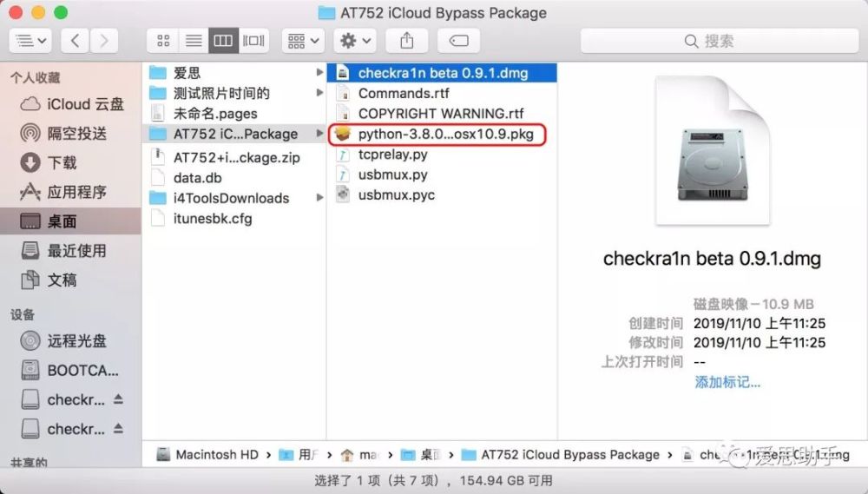This screenshot has height=494, width=868.
Task: Select checkra1n beta 0.9.1.dmg file
Action: (442, 73)
